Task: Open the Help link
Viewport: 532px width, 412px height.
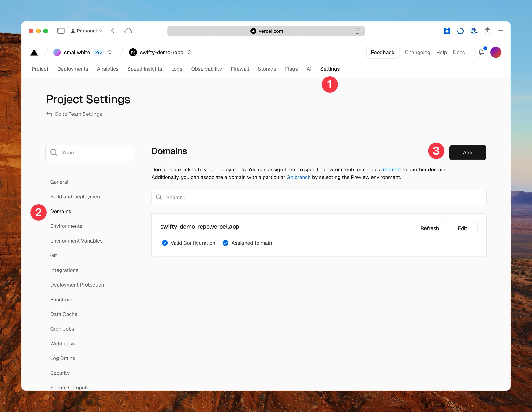Action: click(x=441, y=52)
